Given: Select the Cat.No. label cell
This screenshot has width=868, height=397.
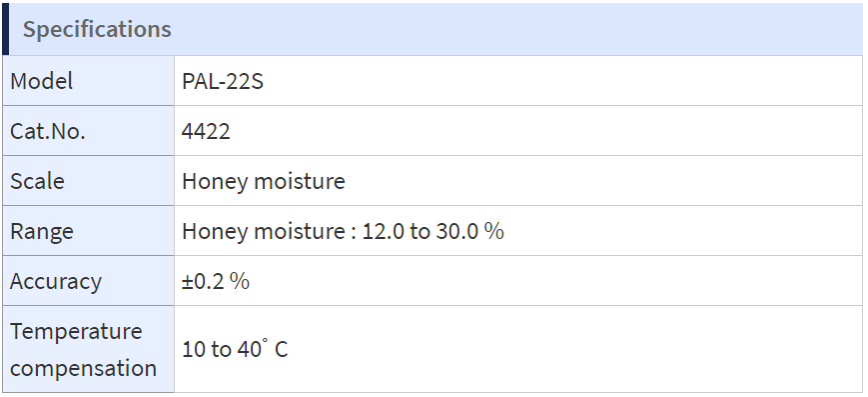Looking at the screenshot, I should pos(88,130).
